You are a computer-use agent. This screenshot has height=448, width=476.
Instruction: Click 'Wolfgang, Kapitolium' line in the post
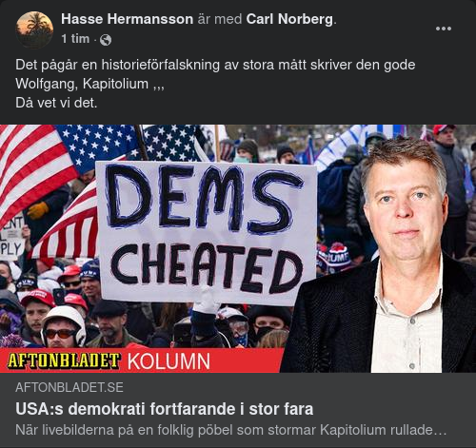(89, 84)
